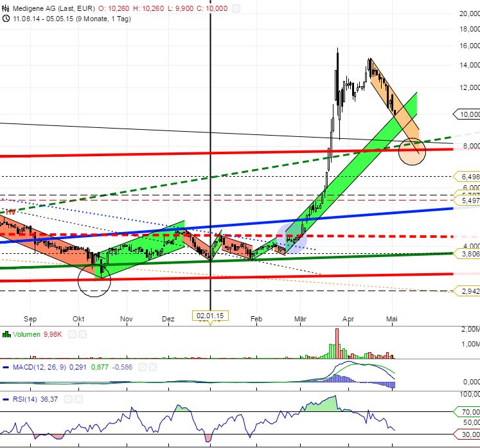Click the low price L: 9,900 value
Image resolution: width=480 pixels, height=448 pixels.
[x=181, y=8]
